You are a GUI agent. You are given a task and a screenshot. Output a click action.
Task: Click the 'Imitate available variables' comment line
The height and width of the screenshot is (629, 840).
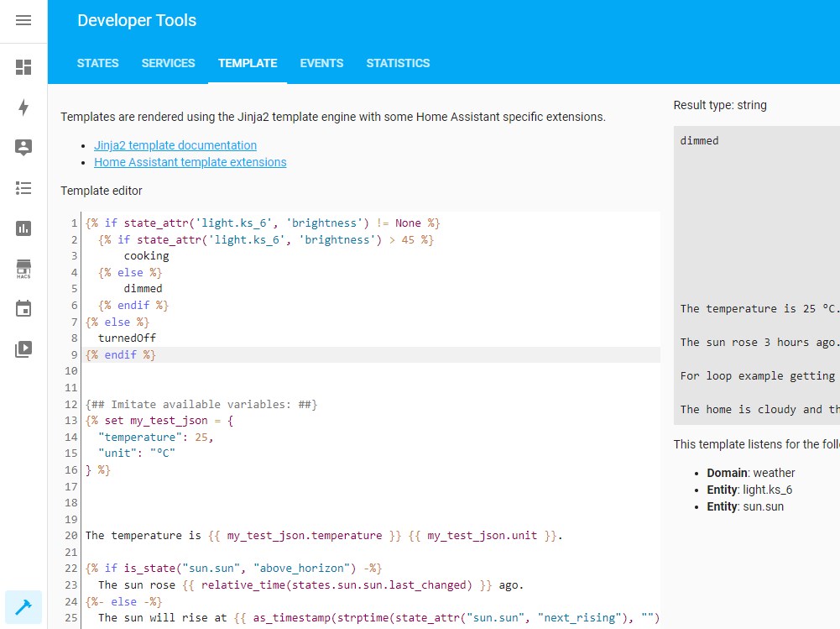pyautogui.click(x=201, y=404)
